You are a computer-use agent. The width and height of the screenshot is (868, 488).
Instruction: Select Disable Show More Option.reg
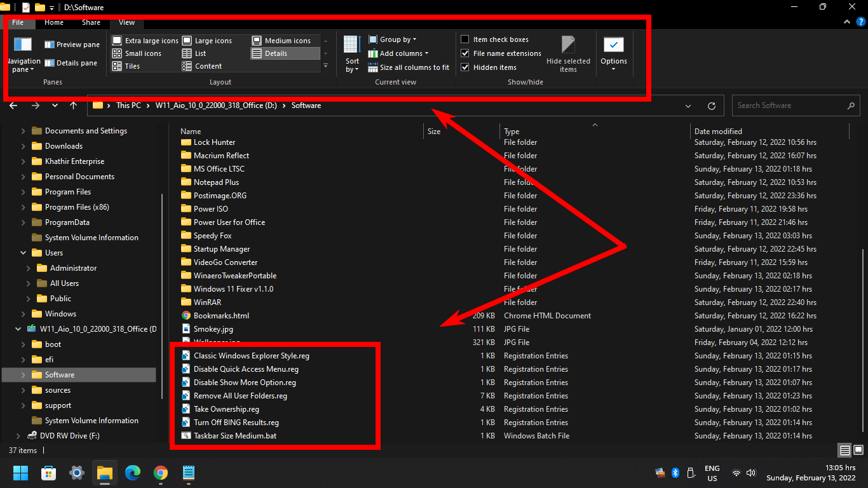coord(245,383)
